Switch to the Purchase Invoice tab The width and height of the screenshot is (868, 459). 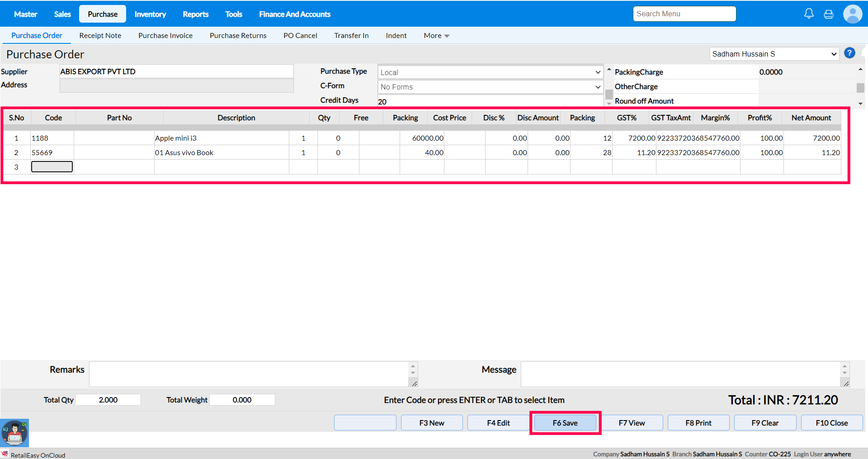coord(165,36)
